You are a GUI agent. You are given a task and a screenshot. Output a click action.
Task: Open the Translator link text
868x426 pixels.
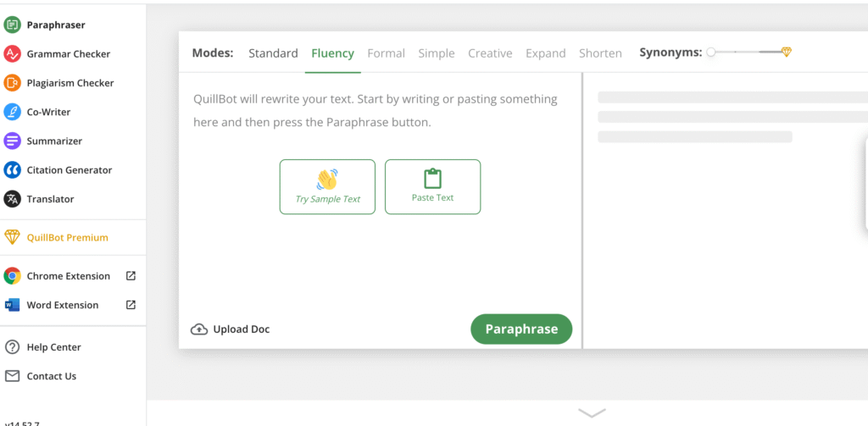pos(50,199)
